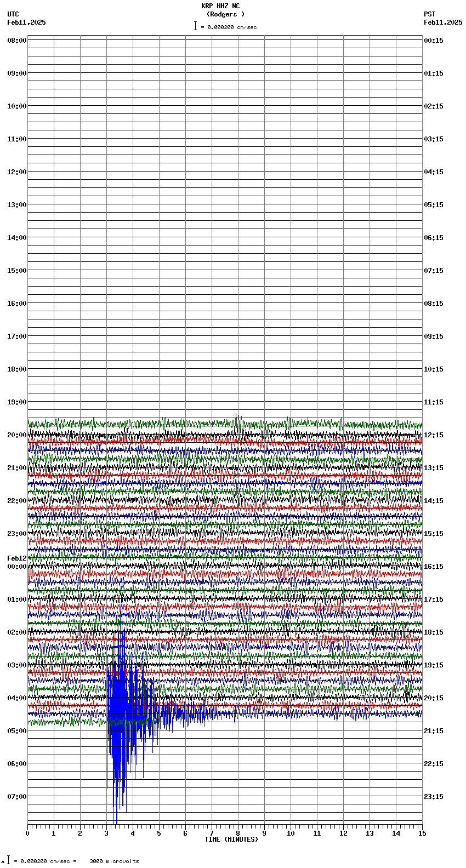Click the 02:00 UTC time label
Viewport: 466px width, 868px height.
(17, 632)
